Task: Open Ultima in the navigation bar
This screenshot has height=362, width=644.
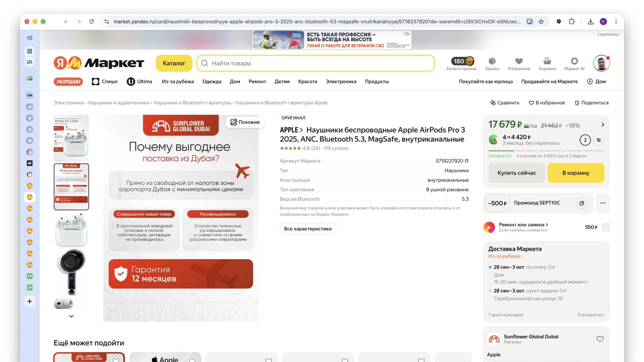Action: coord(139,82)
